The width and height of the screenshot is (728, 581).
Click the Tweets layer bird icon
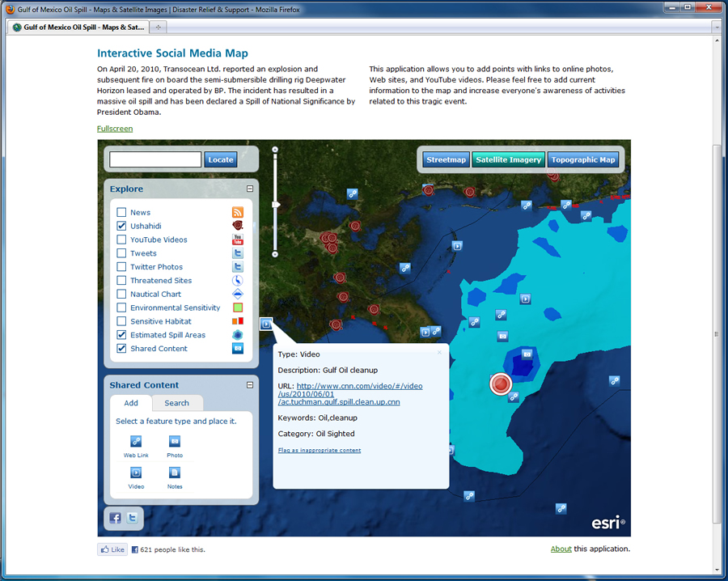point(238,253)
